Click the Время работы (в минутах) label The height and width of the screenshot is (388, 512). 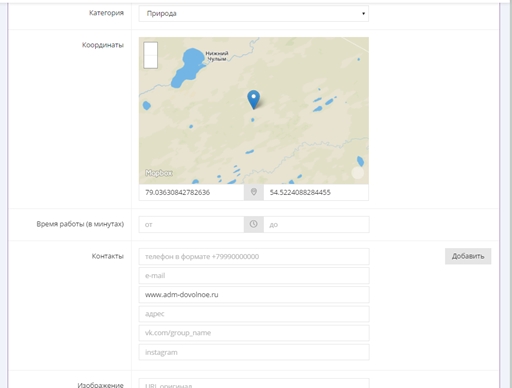[x=80, y=224]
